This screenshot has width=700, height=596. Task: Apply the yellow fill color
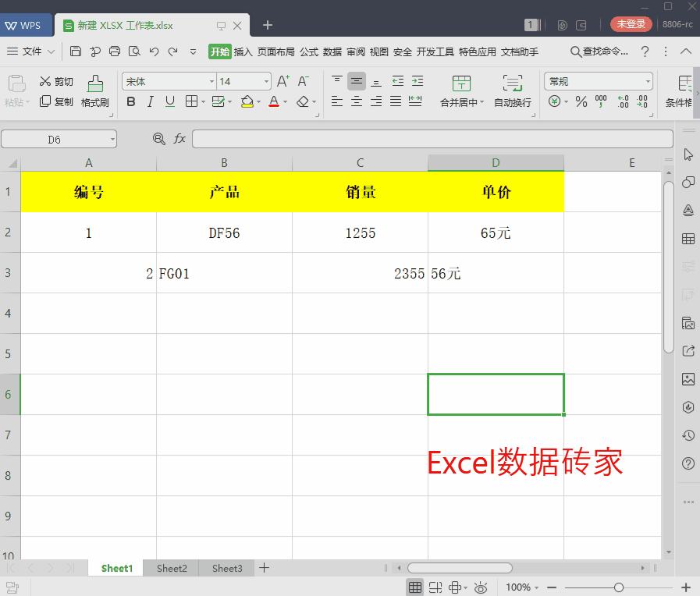(x=247, y=101)
